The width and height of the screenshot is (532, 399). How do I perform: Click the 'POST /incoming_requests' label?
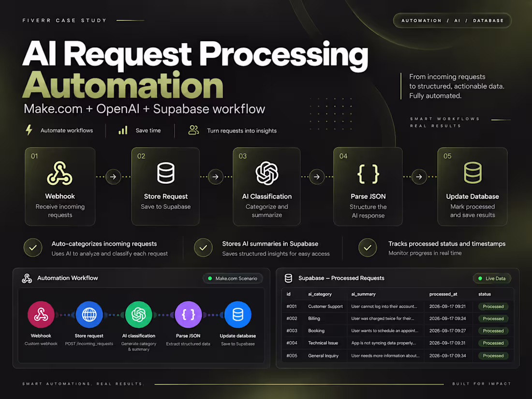89,344
